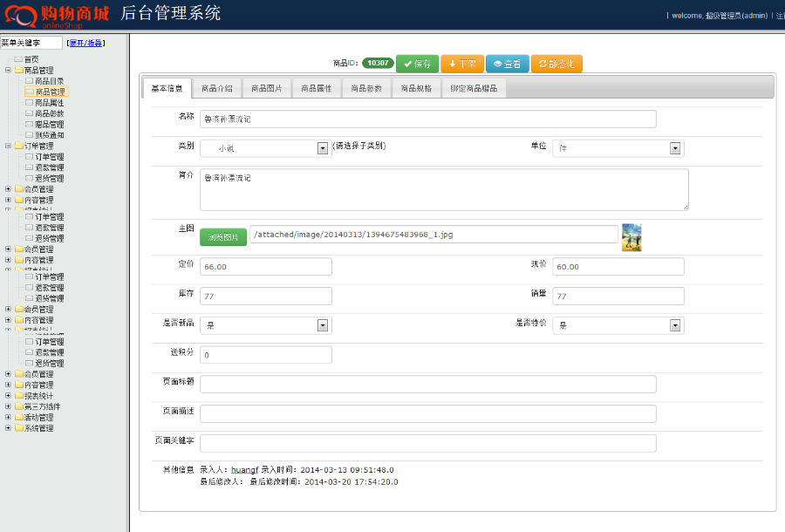Open the huangf user link
The width and height of the screenshot is (785, 532).
tap(245, 470)
